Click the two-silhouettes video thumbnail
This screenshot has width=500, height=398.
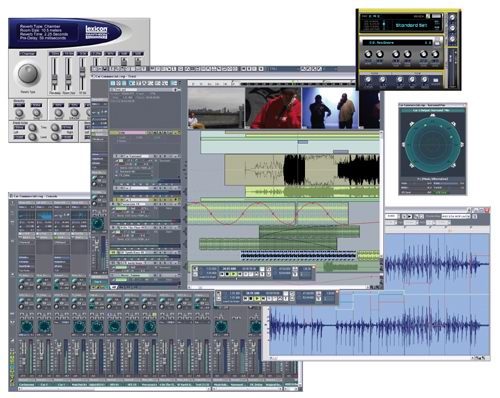pos(330,108)
